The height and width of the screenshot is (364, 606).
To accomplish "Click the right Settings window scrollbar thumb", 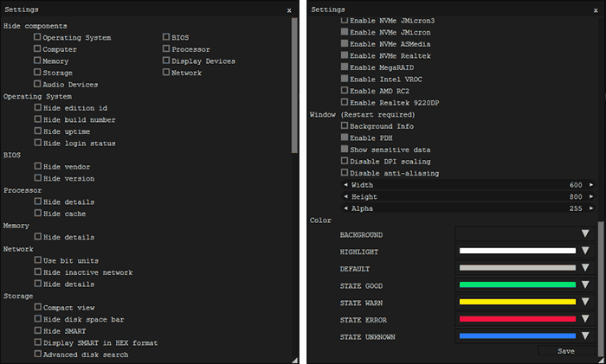I will [x=601, y=289].
